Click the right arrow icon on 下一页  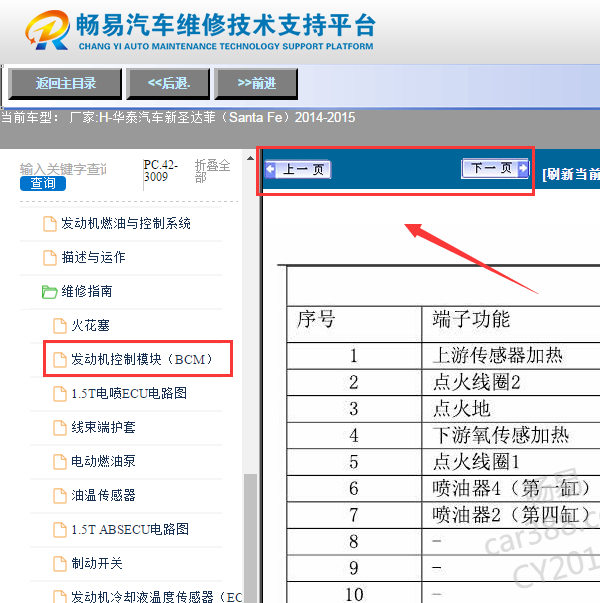point(523,168)
